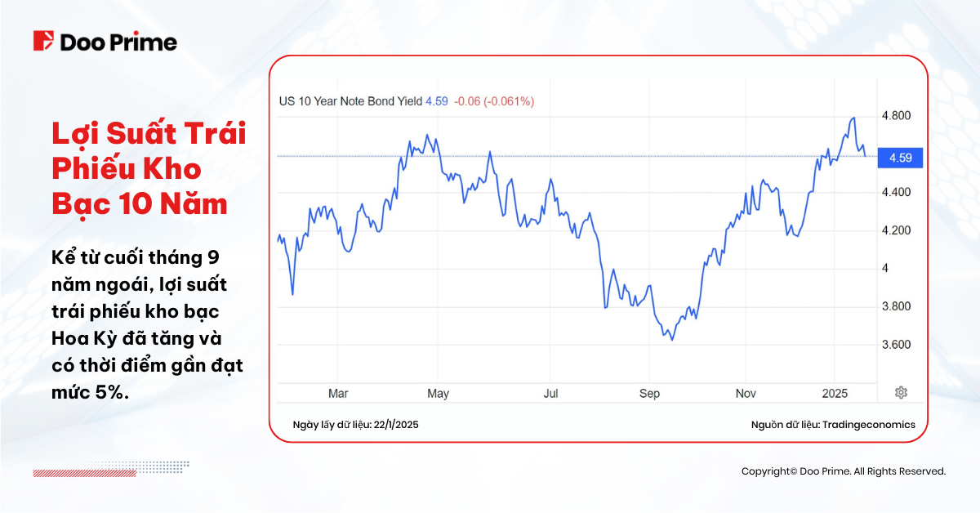Click the blue 4.59 current value tag
This screenshot has height=513, width=980.
coord(899,158)
